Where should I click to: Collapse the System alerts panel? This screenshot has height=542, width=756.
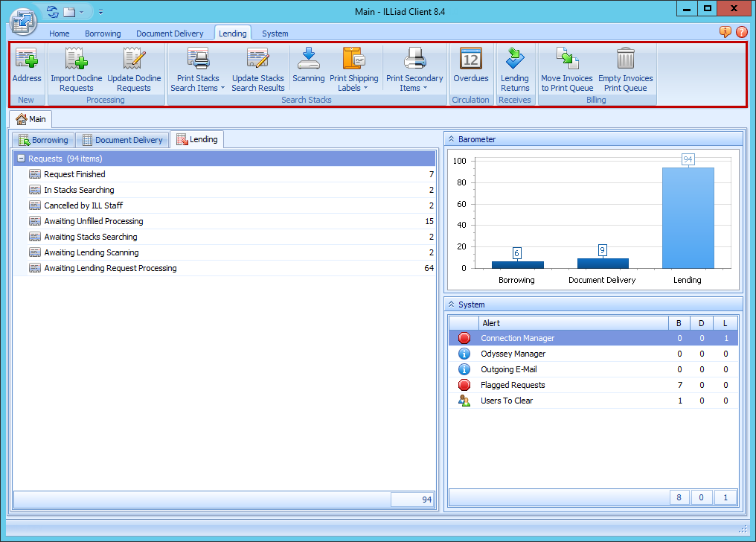452,304
